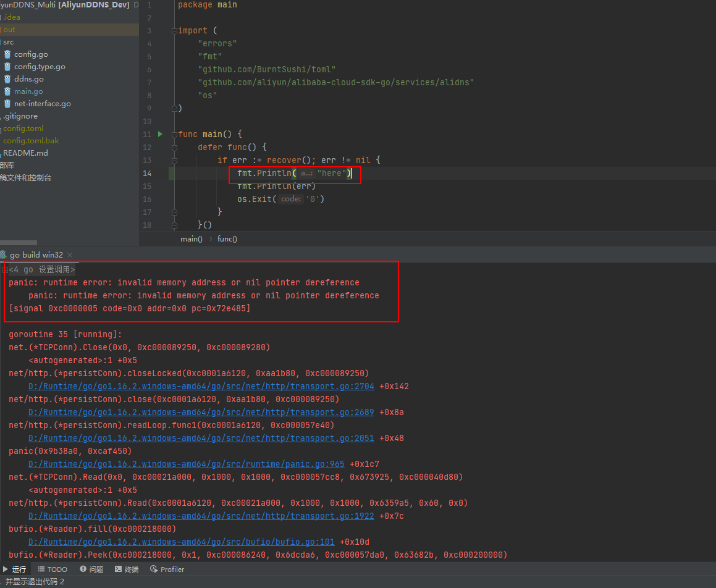This screenshot has height=588, width=716.
Task: Collapse the defer func() fold marker at line 12
Action: [x=174, y=148]
